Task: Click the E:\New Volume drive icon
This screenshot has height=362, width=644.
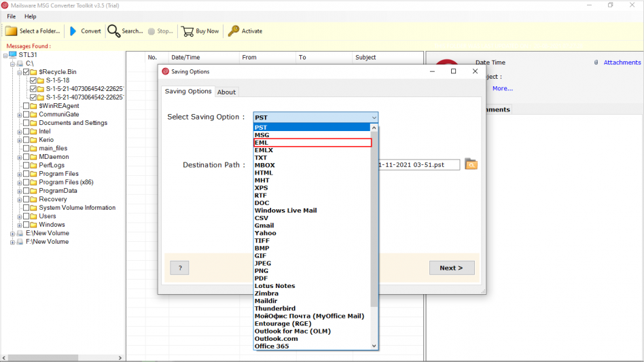Action: click(20, 233)
